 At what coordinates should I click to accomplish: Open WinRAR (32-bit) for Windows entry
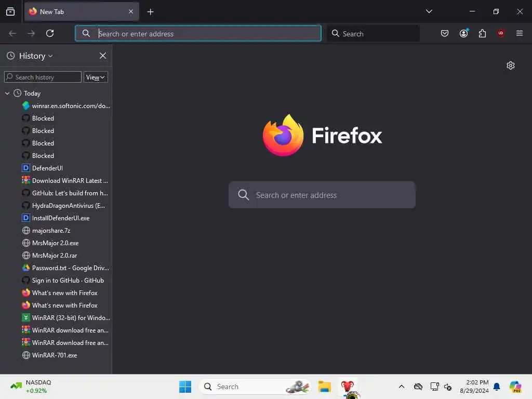point(66,318)
